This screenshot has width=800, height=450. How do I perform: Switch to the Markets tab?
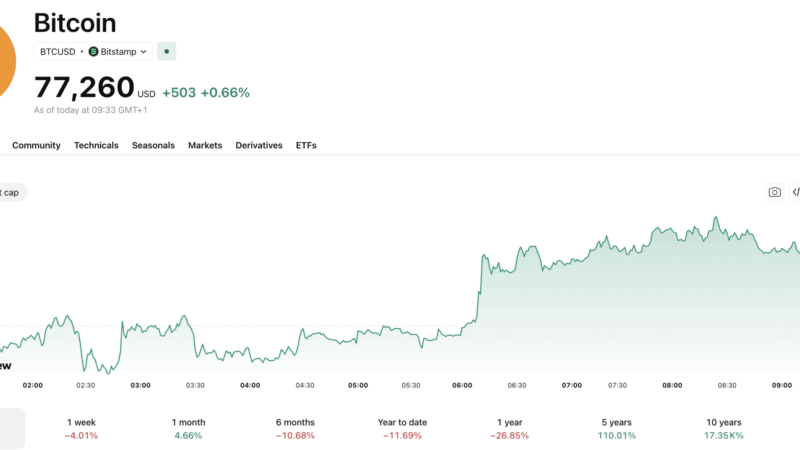click(205, 145)
